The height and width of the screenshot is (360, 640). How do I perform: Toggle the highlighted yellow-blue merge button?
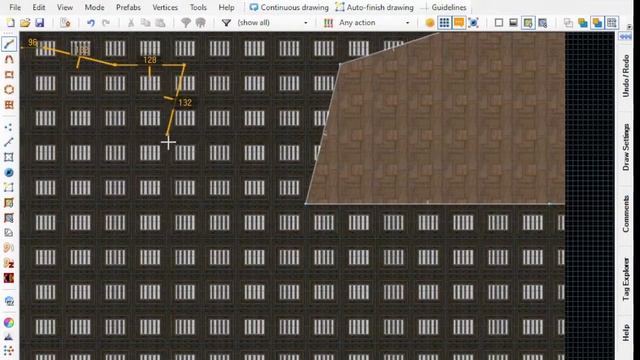[598, 23]
